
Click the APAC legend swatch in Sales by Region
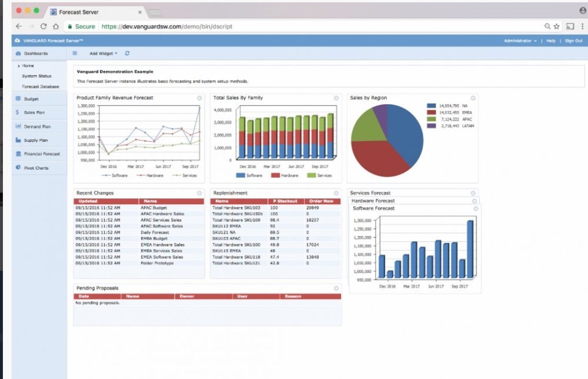431,119
